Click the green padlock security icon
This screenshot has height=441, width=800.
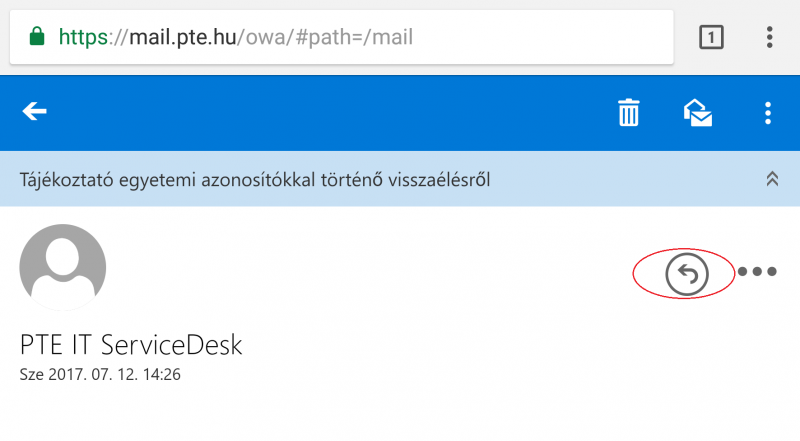(x=37, y=37)
